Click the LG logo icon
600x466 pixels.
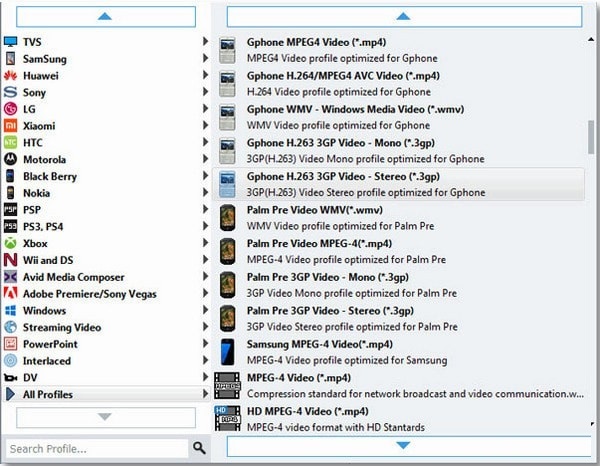pyautogui.click(x=10, y=109)
